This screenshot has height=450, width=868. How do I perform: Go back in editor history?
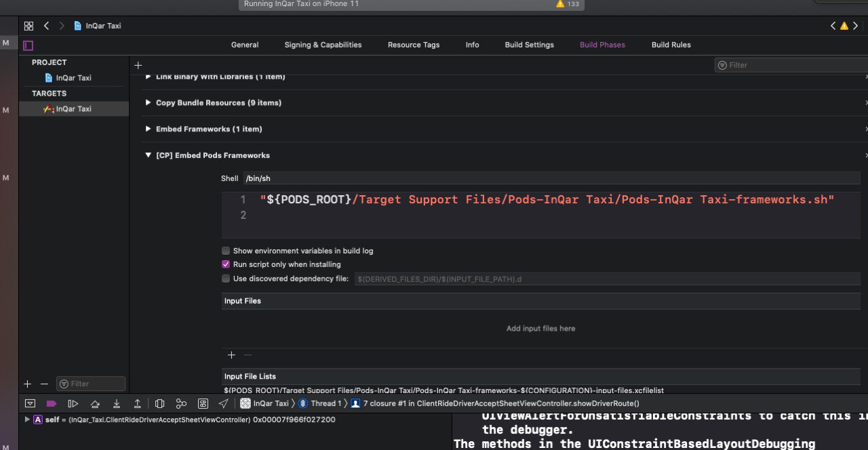point(46,26)
